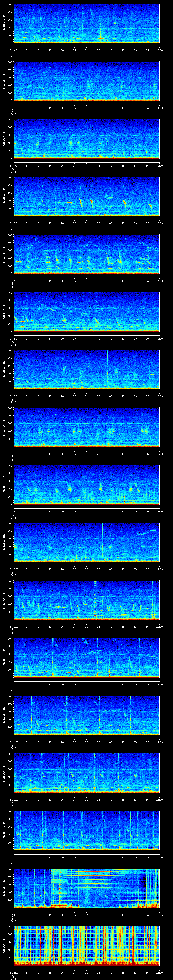Select the 15:15:00 start time label
This screenshot has height=980, width=173.
click(13, 396)
